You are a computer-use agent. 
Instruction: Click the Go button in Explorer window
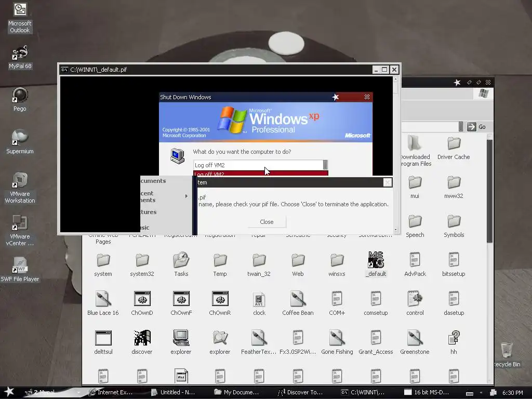pos(476,127)
